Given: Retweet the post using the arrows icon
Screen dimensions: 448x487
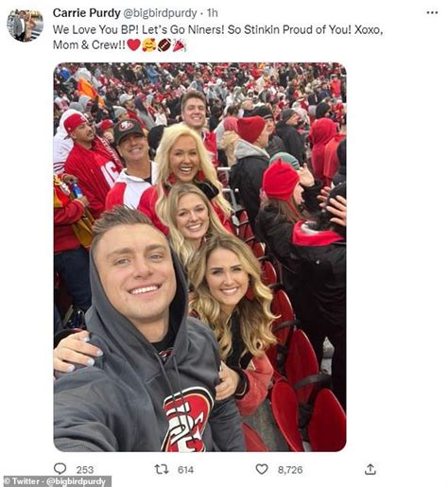Looking at the screenshot, I should point(162,469).
